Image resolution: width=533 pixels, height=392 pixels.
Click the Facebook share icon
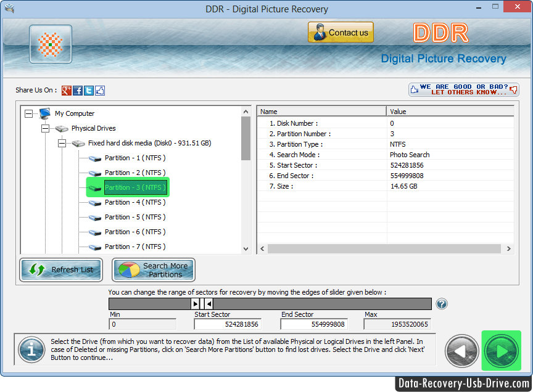(78, 91)
